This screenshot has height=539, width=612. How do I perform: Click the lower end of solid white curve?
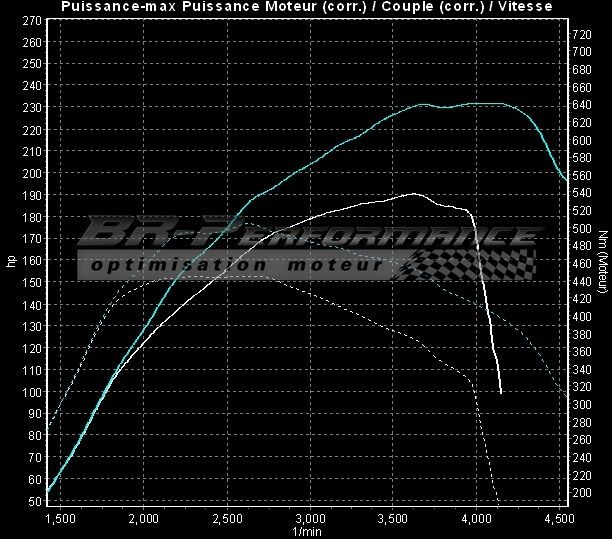500,392
